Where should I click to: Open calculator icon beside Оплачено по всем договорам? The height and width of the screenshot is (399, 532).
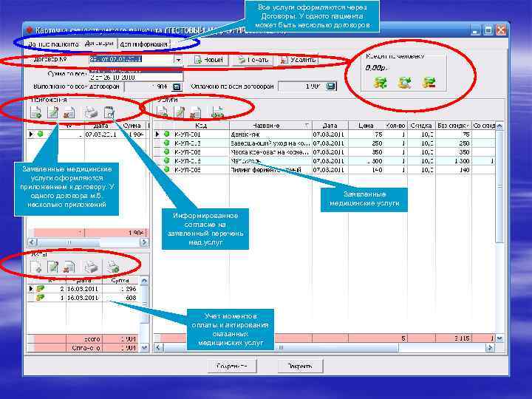point(331,86)
